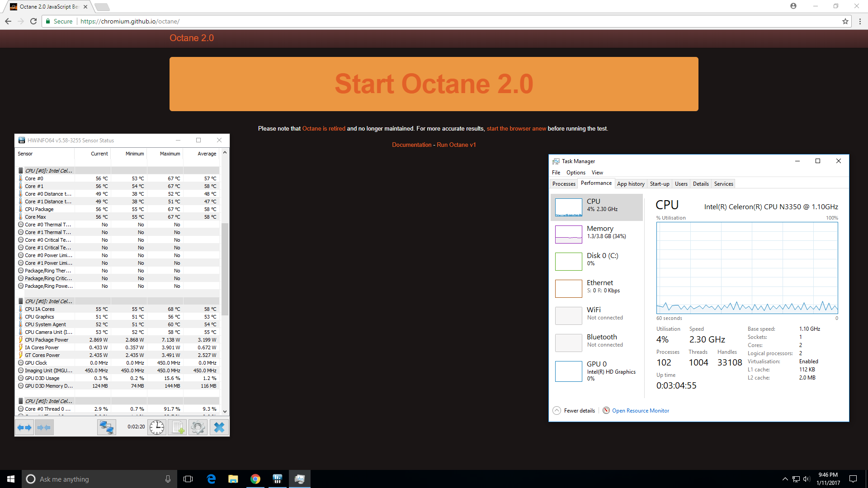Open Chrome user profile icon
Image resolution: width=868 pixels, height=488 pixels.
pos(793,6)
